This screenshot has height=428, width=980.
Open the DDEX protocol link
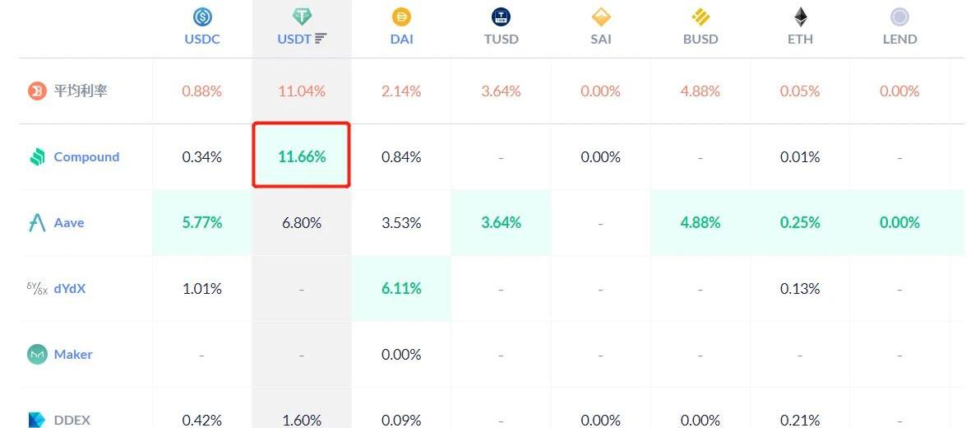pos(72,420)
